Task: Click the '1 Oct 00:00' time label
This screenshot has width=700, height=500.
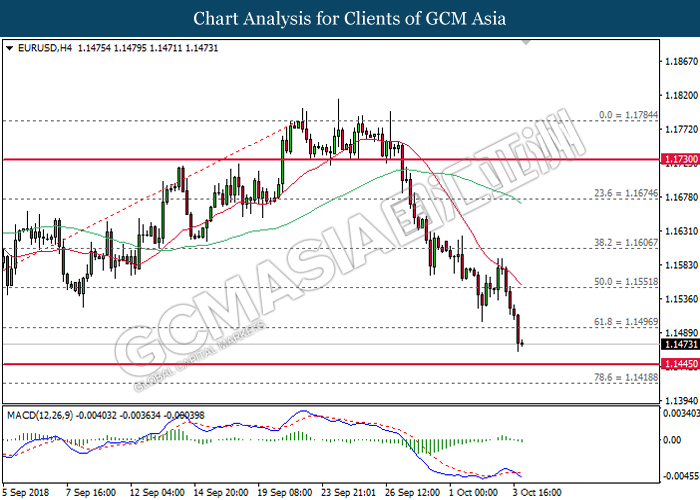Action: tap(474, 492)
